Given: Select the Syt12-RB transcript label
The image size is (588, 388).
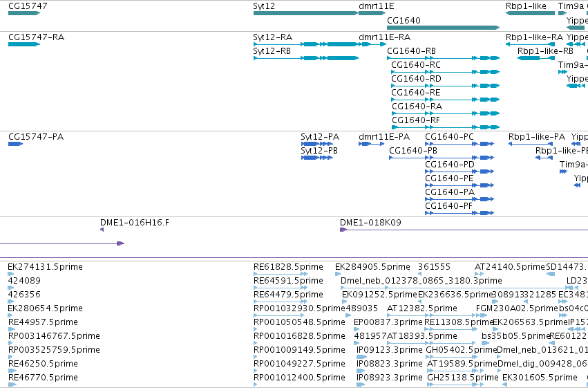Looking at the screenshot, I should click(x=272, y=51).
